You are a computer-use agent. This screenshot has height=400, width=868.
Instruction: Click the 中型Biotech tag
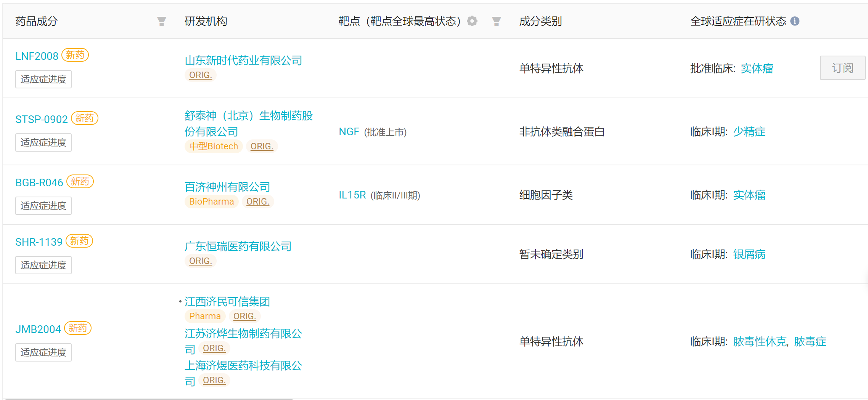(214, 146)
